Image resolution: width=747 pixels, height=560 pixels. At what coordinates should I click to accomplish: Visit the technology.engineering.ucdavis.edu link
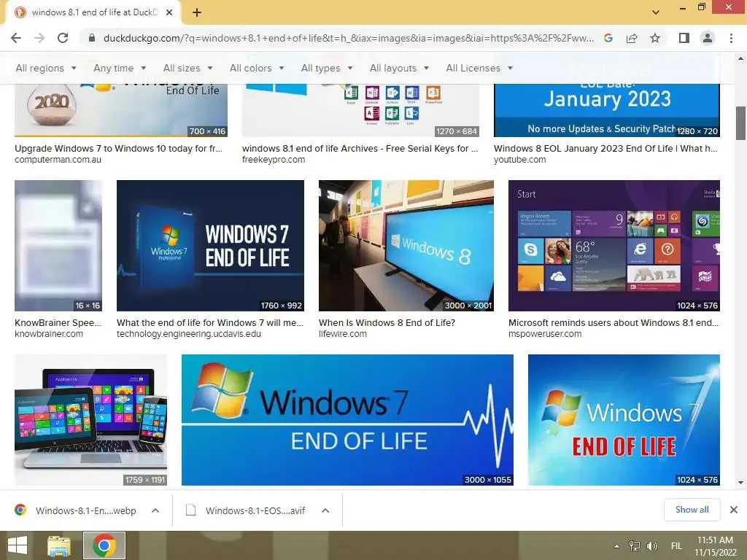click(189, 334)
